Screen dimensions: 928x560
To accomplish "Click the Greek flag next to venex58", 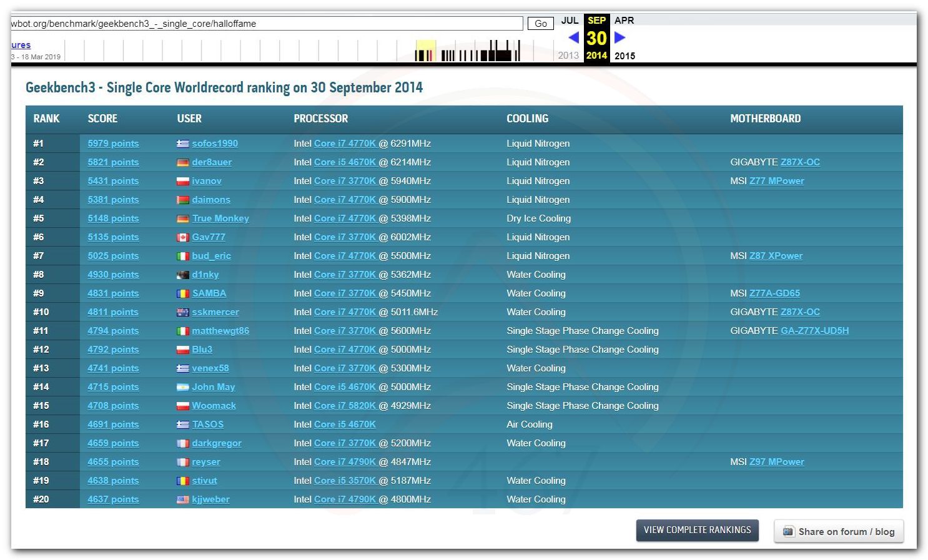I will (182, 368).
